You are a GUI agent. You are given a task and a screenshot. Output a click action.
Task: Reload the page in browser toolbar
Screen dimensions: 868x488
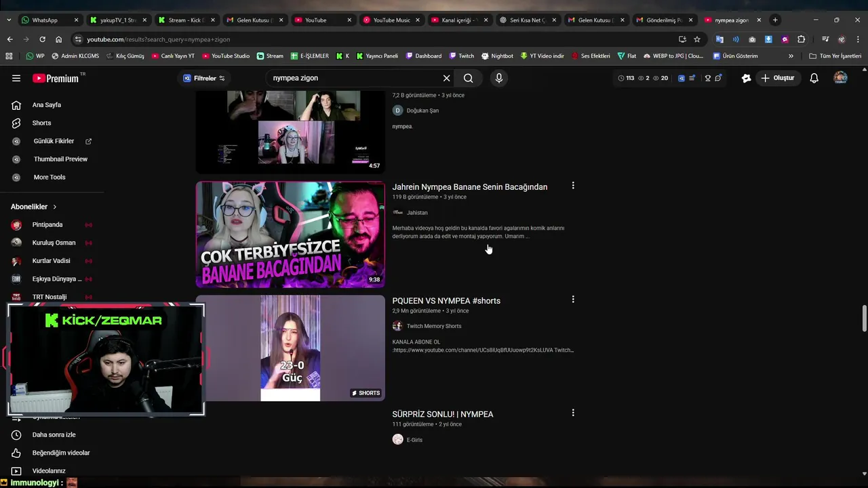42,39
